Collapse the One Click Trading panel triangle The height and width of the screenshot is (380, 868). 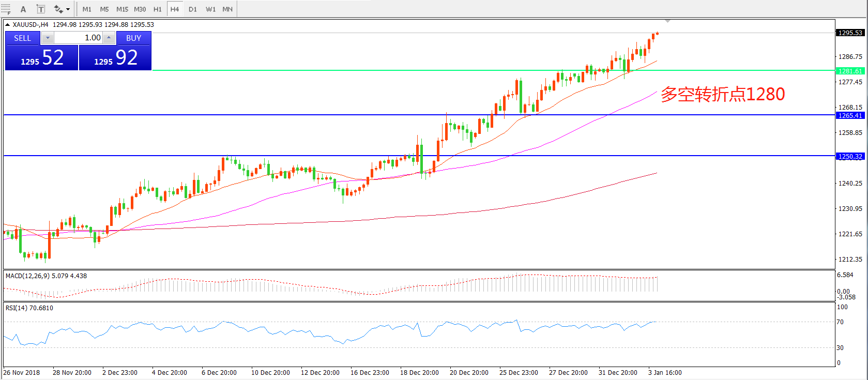click(8, 25)
